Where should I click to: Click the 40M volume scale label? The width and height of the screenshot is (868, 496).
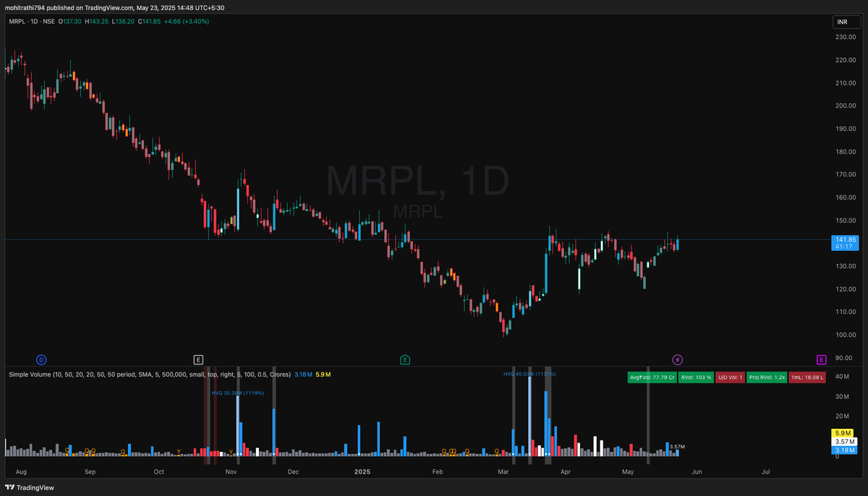841,377
